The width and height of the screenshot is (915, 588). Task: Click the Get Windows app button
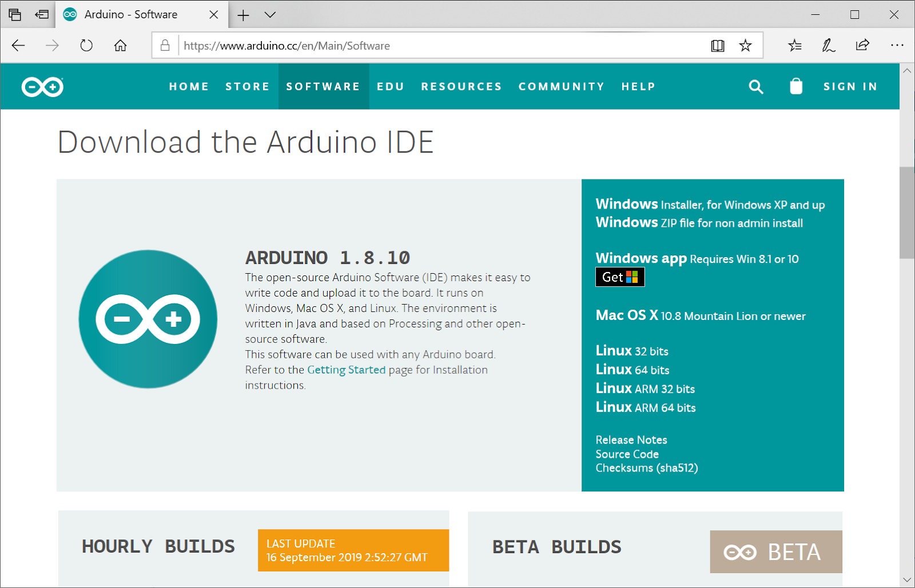point(620,277)
